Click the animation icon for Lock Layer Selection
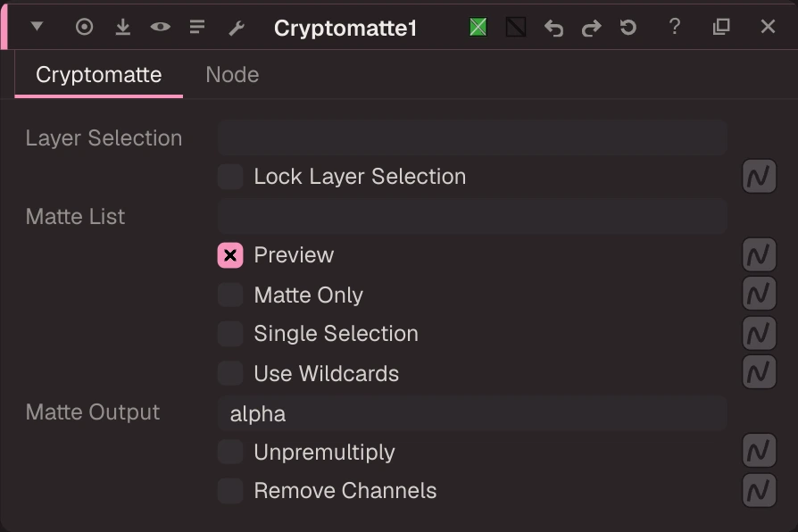The height and width of the screenshot is (532, 798). (x=759, y=177)
